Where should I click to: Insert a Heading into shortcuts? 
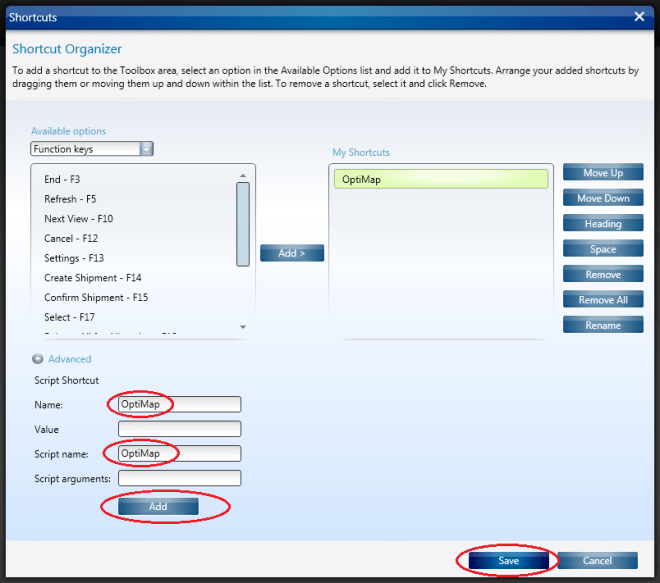(x=602, y=224)
